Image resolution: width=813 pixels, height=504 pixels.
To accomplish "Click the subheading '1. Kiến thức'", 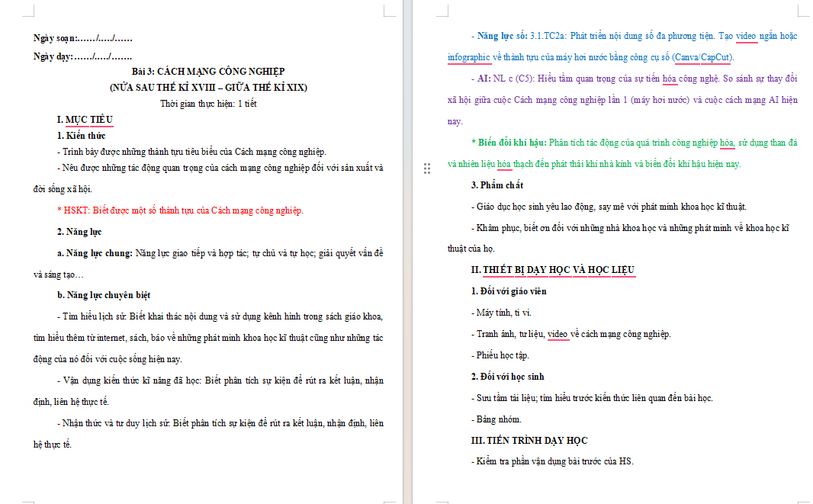I will 82,136.
